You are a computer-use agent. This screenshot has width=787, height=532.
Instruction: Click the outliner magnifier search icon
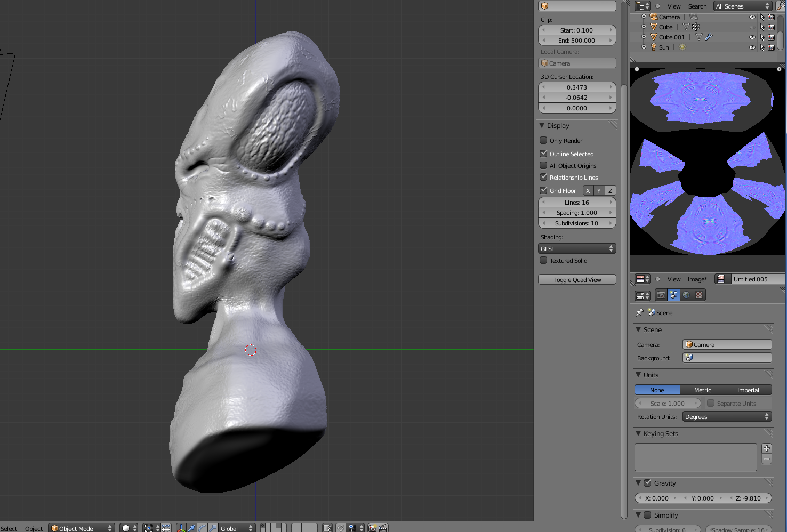pos(781,6)
